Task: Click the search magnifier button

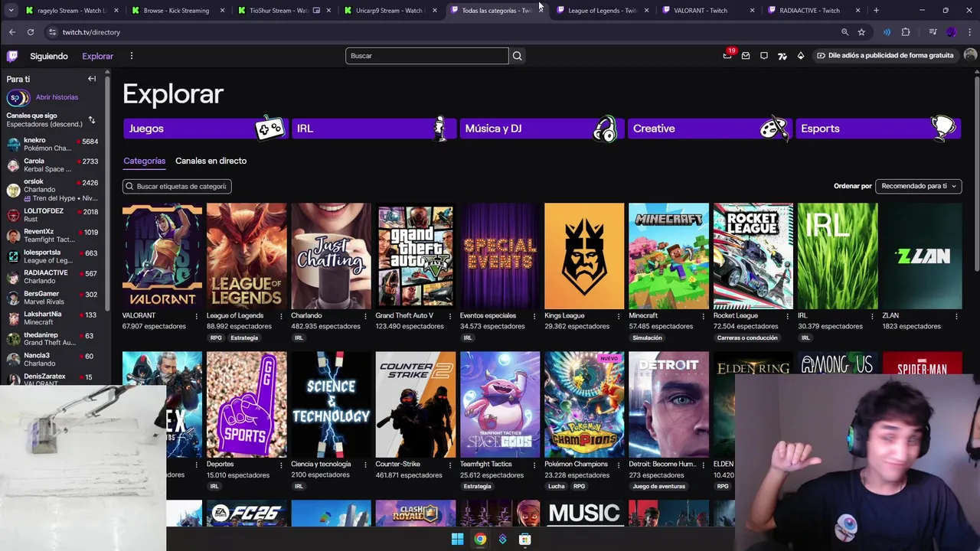Action: pyautogui.click(x=518, y=56)
